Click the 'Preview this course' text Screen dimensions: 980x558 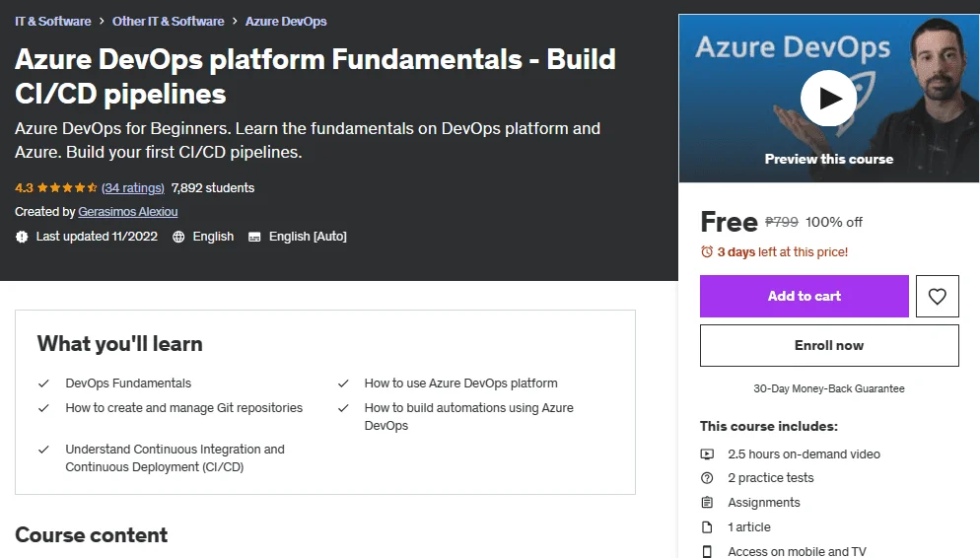point(829,160)
